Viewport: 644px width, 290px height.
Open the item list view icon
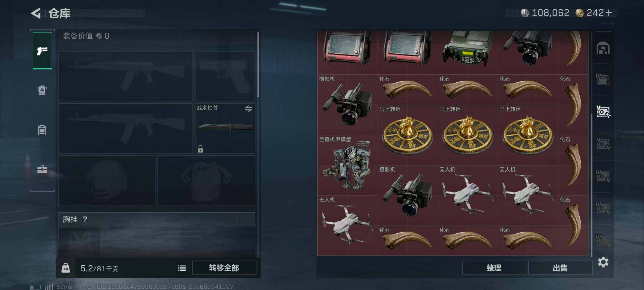pos(182,268)
